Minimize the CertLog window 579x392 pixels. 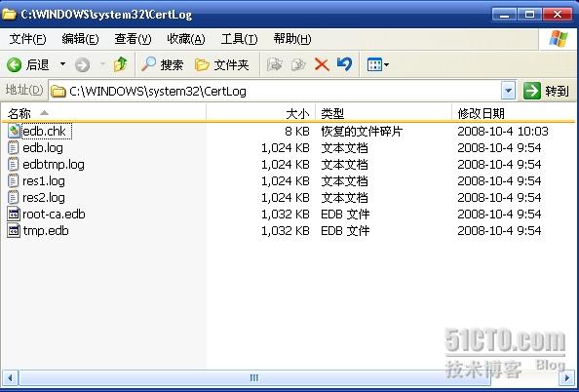(x=504, y=15)
